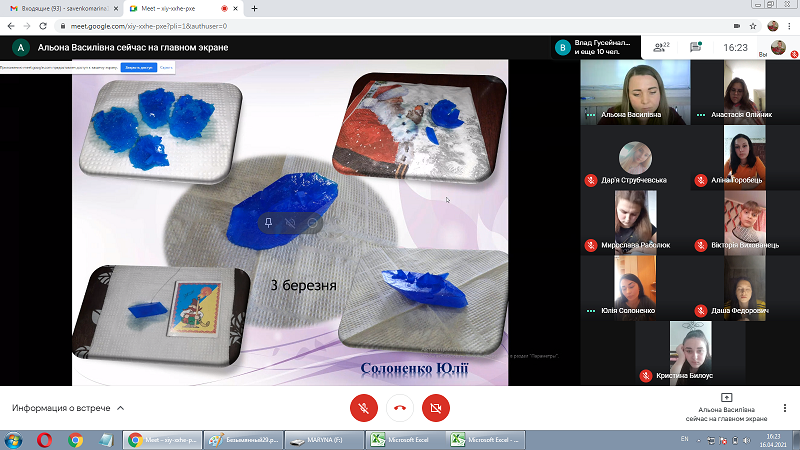800x450 pixels.
Task: Turn the camera back on
Action: pos(436,408)
